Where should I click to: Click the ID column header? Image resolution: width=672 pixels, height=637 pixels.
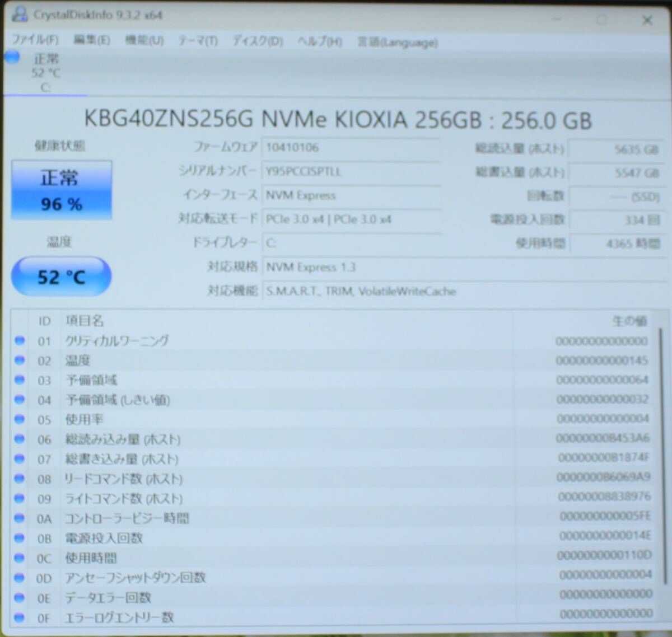pyautogui.click(x=44, y=321)
